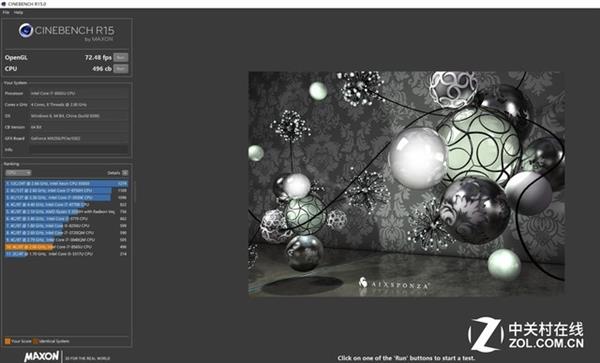Click the empty Info input field
The image size is (600, 363).
(x=79, y=150)
